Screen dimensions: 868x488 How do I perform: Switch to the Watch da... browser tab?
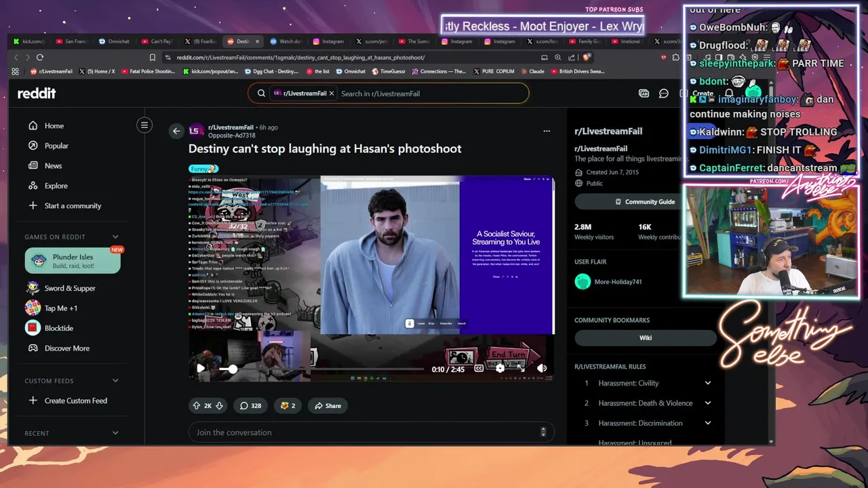click(285, 41)
